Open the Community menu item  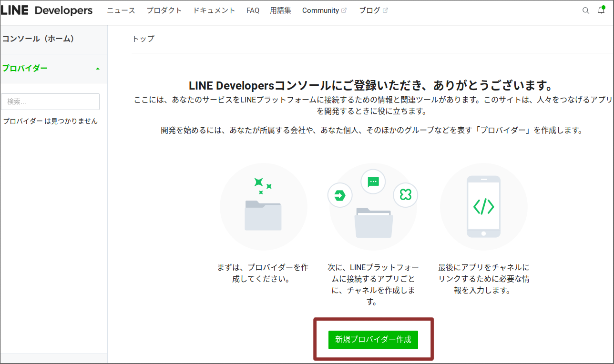coord(320,10)
